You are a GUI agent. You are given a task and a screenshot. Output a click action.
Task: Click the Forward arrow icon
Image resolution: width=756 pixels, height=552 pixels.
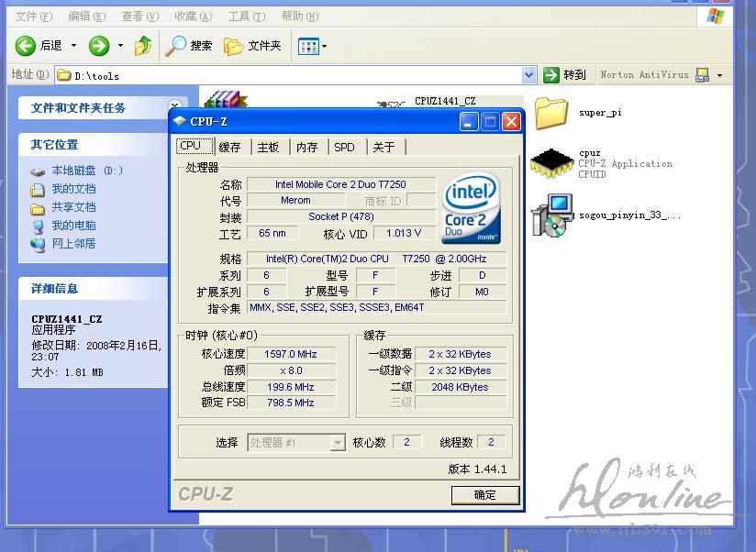[99, 46]
